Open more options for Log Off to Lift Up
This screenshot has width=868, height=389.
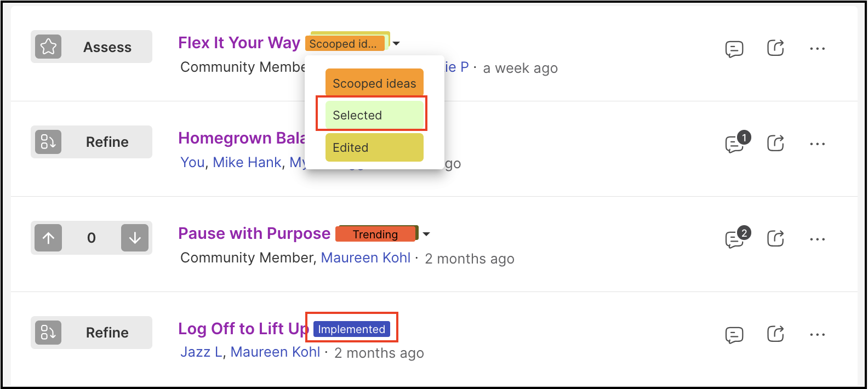click(817, 335)
